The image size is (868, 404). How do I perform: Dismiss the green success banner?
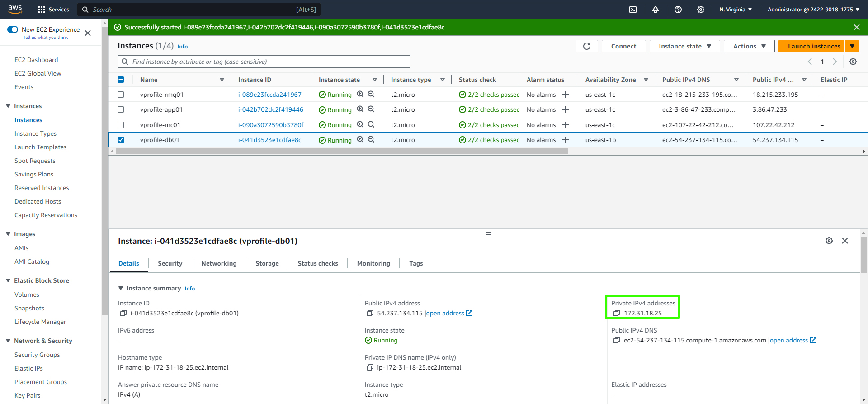click(x=856, y=27)
